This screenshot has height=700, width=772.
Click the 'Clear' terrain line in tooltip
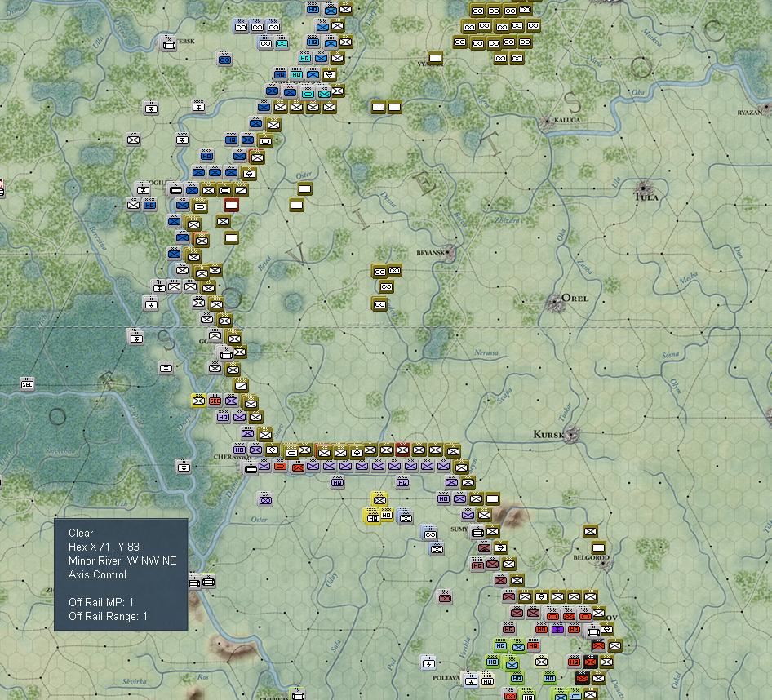tap(81, 533)
